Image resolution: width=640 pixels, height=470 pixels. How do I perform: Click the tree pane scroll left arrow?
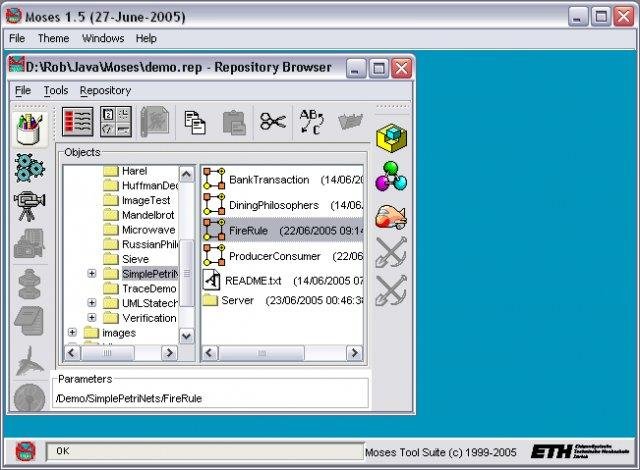(72, 352)
